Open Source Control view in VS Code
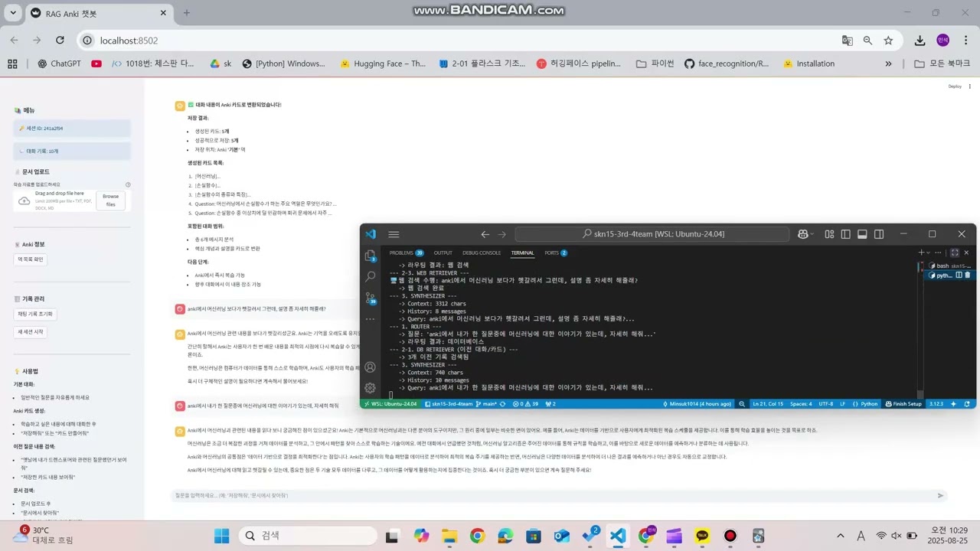Image resolution: width=980 pixels, height=551 pixels. click(371, 298)
